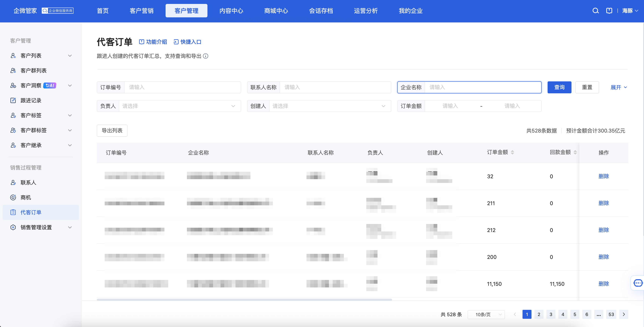The width and height of the screenshot is (644, 327).
Task: Focus the 企业名称 input field
Action: [x=483, y=87]
